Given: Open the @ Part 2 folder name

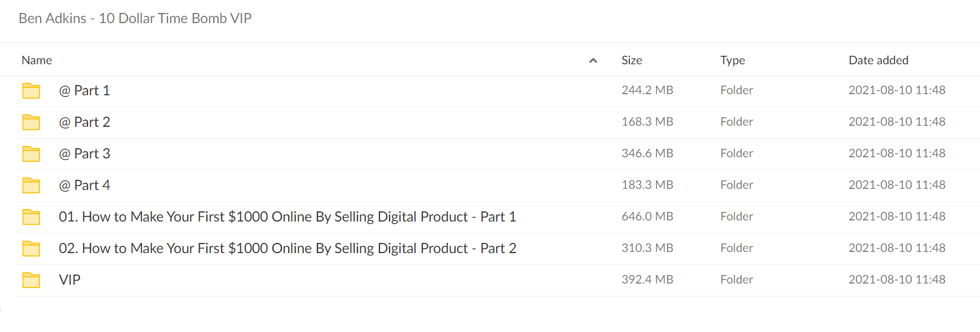Looking at the screenshot, I should click(x=84, y=122).
